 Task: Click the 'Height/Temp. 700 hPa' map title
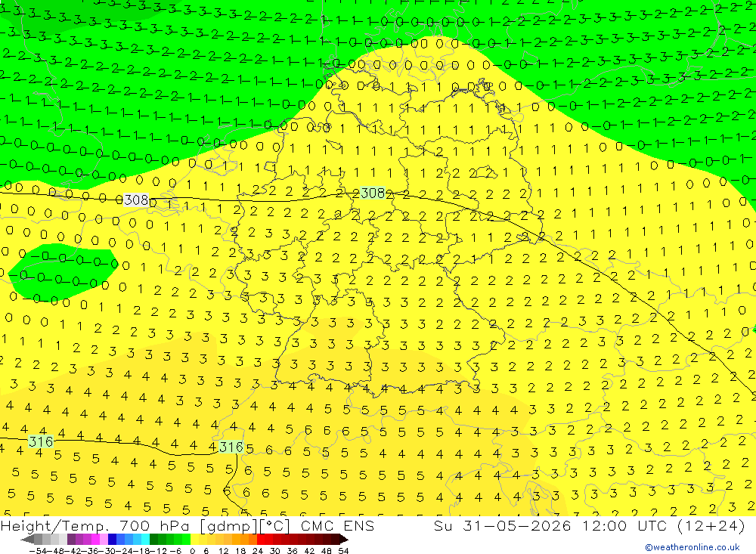point(95,525)
